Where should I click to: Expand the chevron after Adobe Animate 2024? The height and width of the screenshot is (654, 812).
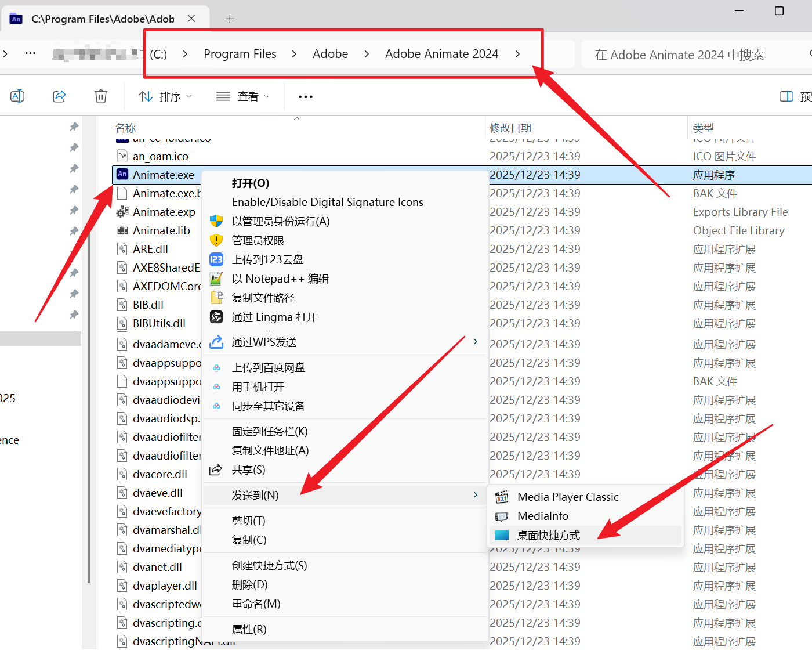click(517, 54)
